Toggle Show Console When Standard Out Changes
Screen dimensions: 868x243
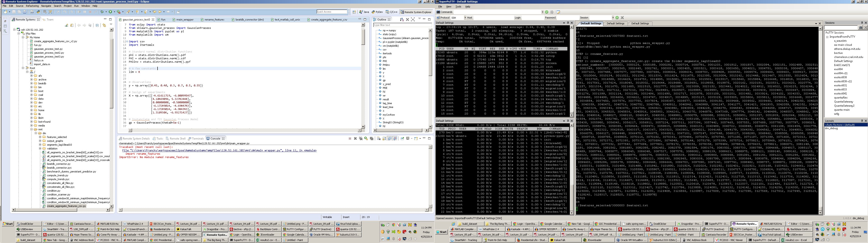[390, 138]
